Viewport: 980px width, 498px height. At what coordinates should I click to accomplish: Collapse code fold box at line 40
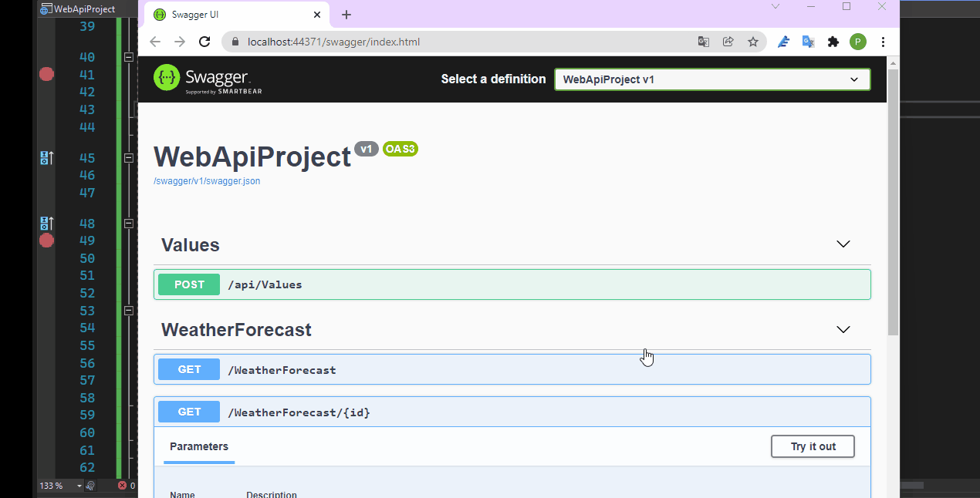(129, 57)
